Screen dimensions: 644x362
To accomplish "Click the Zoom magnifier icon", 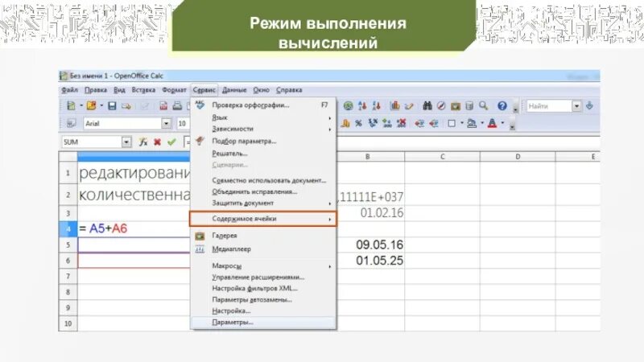I will [x=484, y=106].
